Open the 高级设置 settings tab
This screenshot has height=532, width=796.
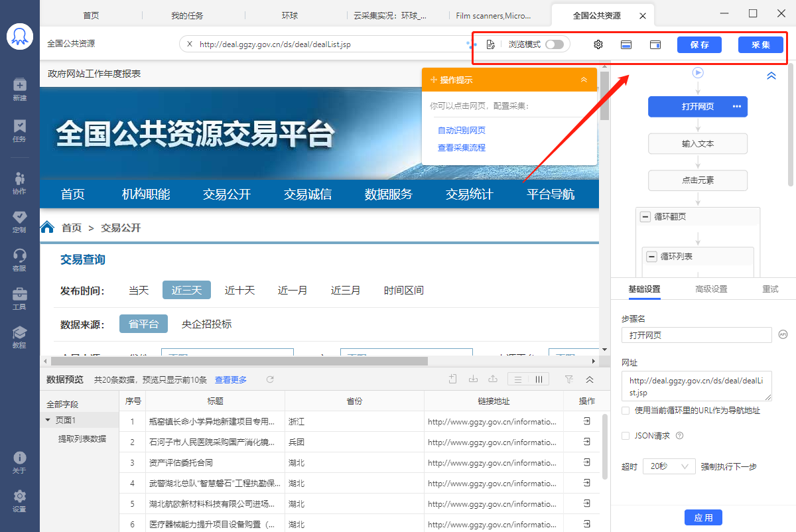[x=711, y=289]
